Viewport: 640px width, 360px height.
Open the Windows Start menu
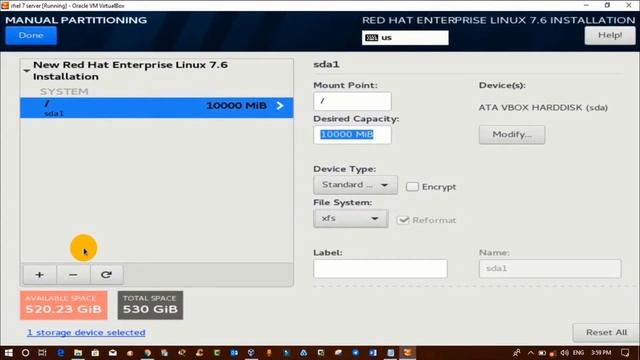tap(8, 353)
